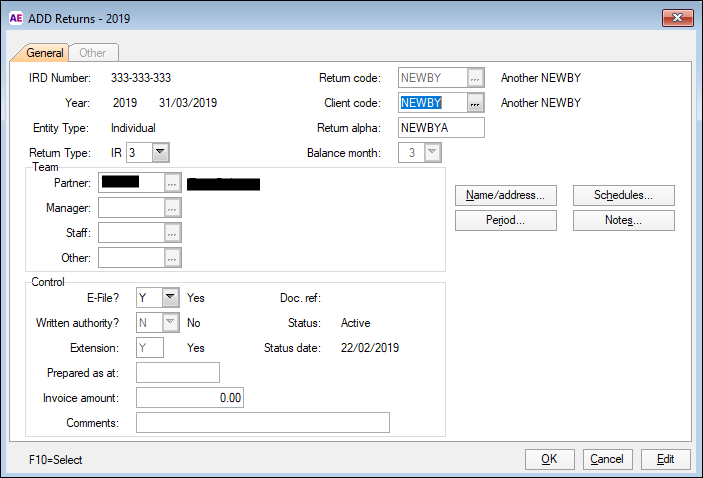The height and width of the screenshot is (478, 703).
Task: Focus the Invoice amount field
Action: click(189, 398)
